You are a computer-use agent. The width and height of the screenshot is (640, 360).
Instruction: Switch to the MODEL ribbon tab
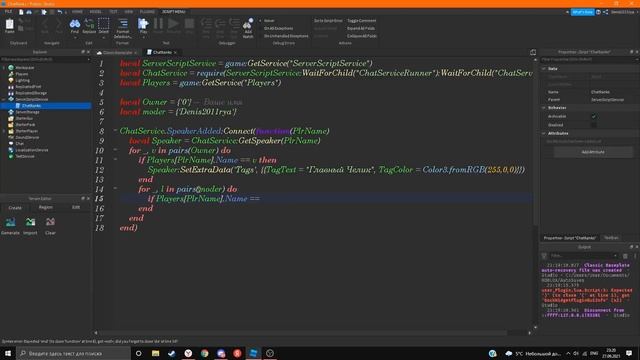[x=96, y=12]
